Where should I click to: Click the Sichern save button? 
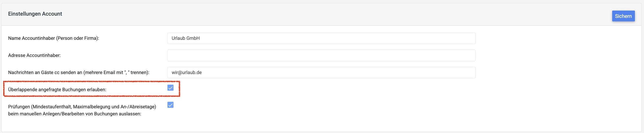click(x=623, y=16)
